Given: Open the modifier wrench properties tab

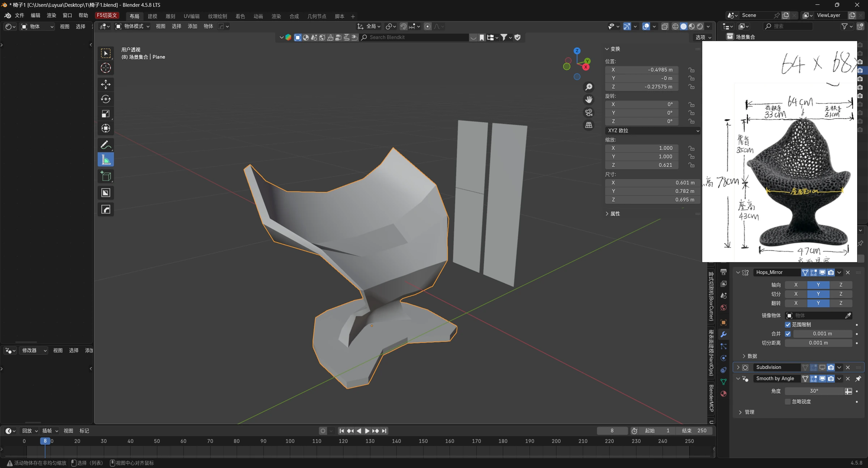Looking at the screenshot, I should (x=723, y=334).
